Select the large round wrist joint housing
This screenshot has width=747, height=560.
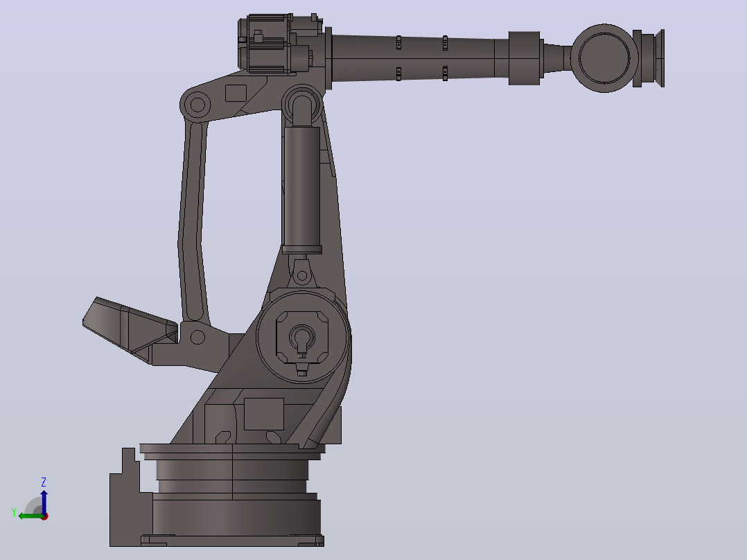604,58
